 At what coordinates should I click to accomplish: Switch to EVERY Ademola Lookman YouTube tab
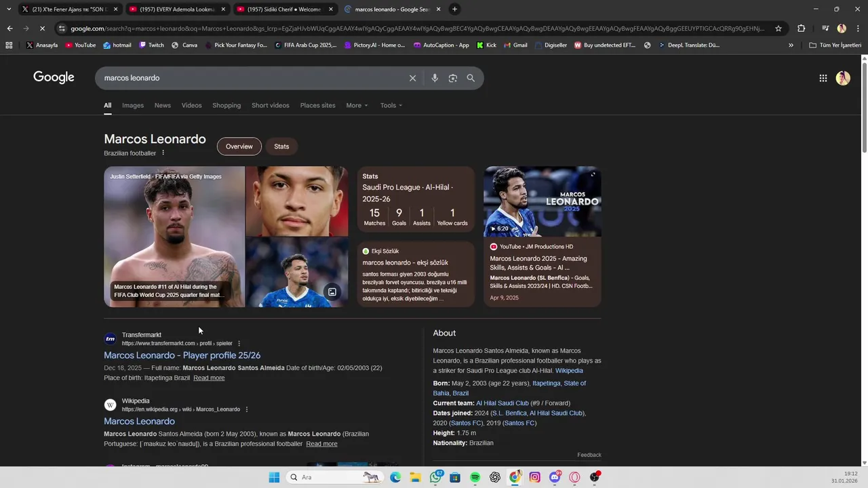(176, 9)
